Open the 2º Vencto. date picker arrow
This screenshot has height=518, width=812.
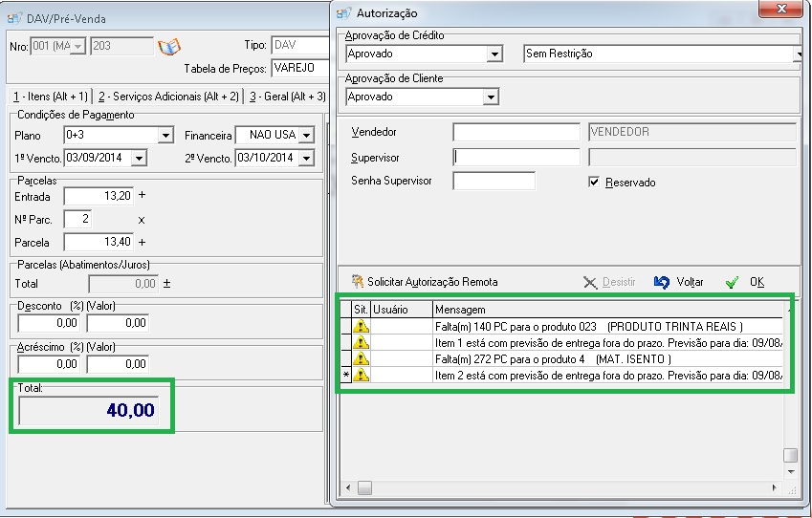tap(307, 159)
